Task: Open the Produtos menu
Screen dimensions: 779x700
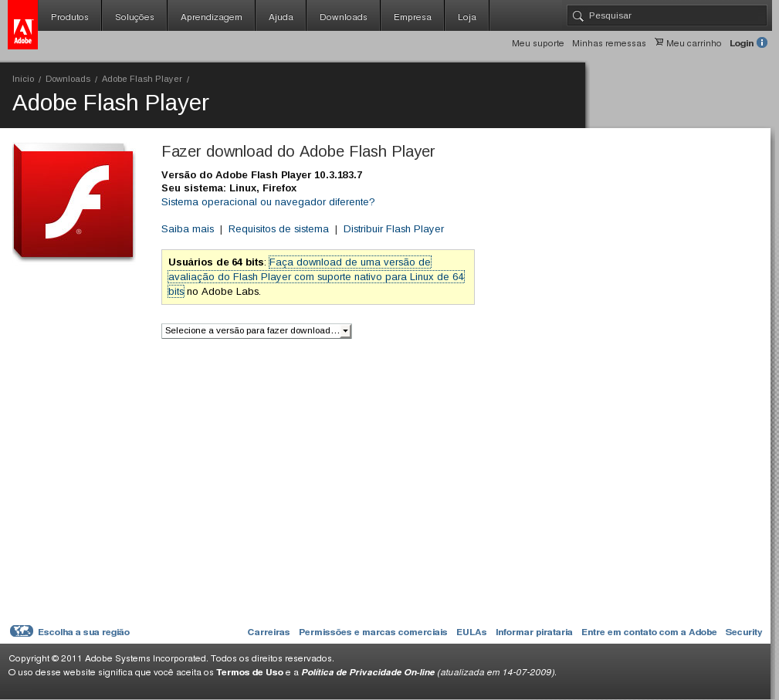Action: click(69, 17)
